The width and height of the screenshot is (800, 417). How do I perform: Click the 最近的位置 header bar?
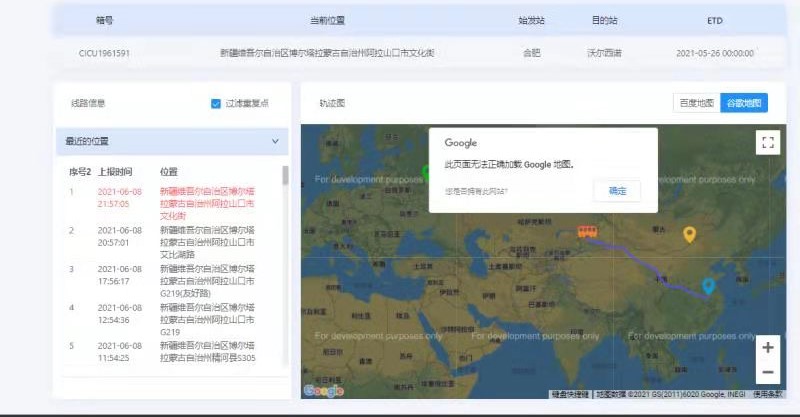coord(172,141)
